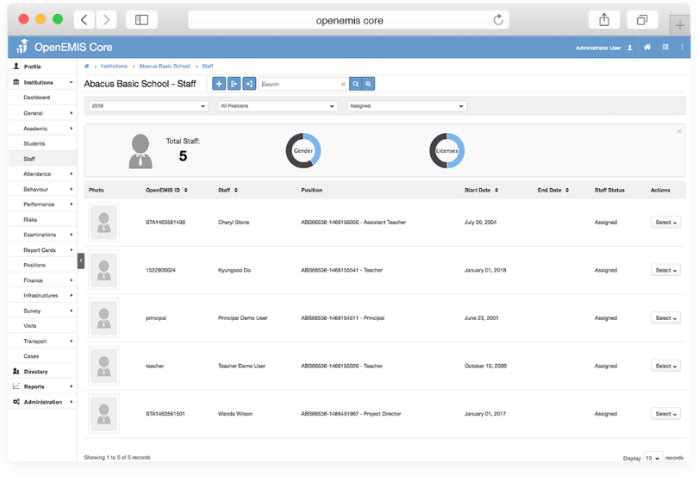Select Staff in the sidebar

coord(43,159)
